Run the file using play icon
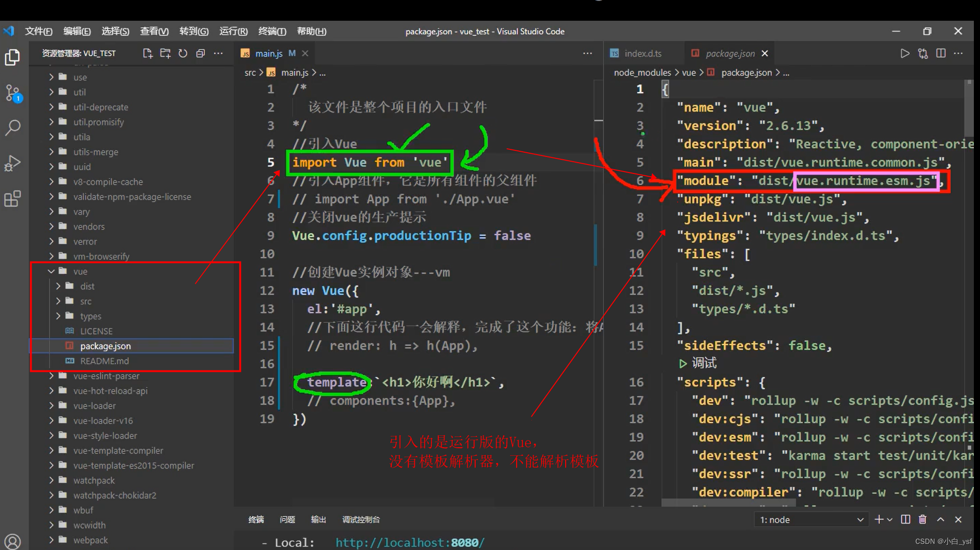 tap(905, 53)
